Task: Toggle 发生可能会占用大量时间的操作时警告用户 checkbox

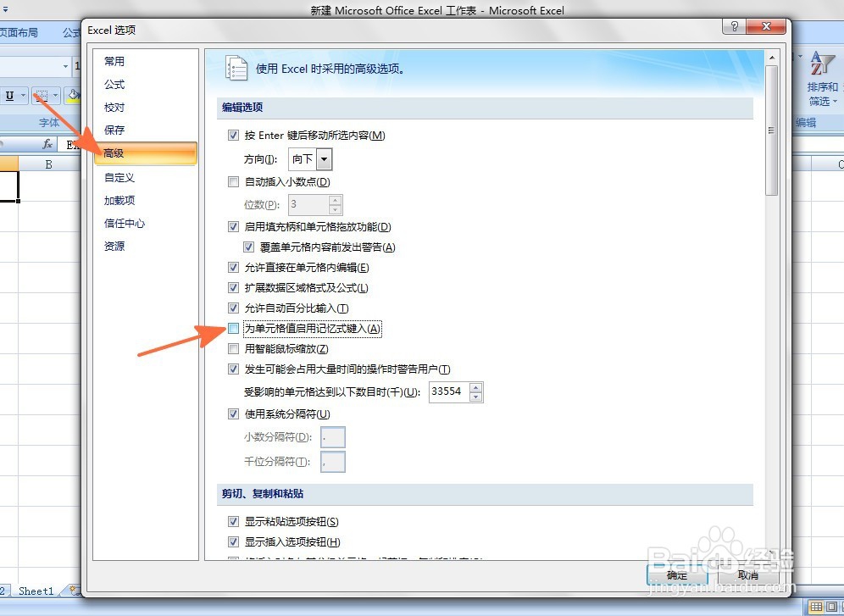Action: point(233,369)
